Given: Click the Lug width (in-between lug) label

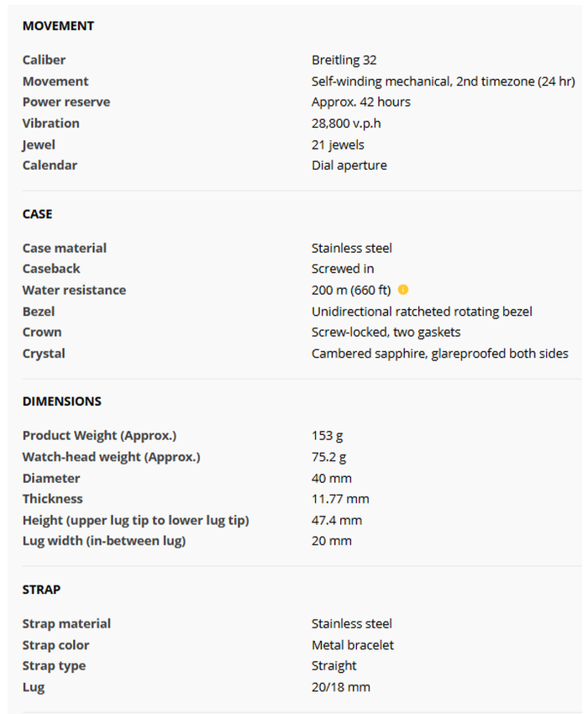Looking at the screenshot, I should tap(103, 541).
